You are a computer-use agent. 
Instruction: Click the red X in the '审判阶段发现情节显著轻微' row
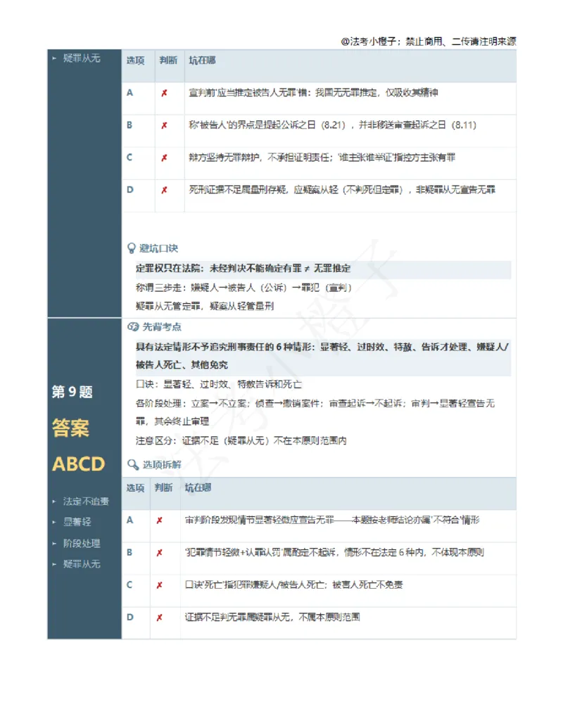159,521
